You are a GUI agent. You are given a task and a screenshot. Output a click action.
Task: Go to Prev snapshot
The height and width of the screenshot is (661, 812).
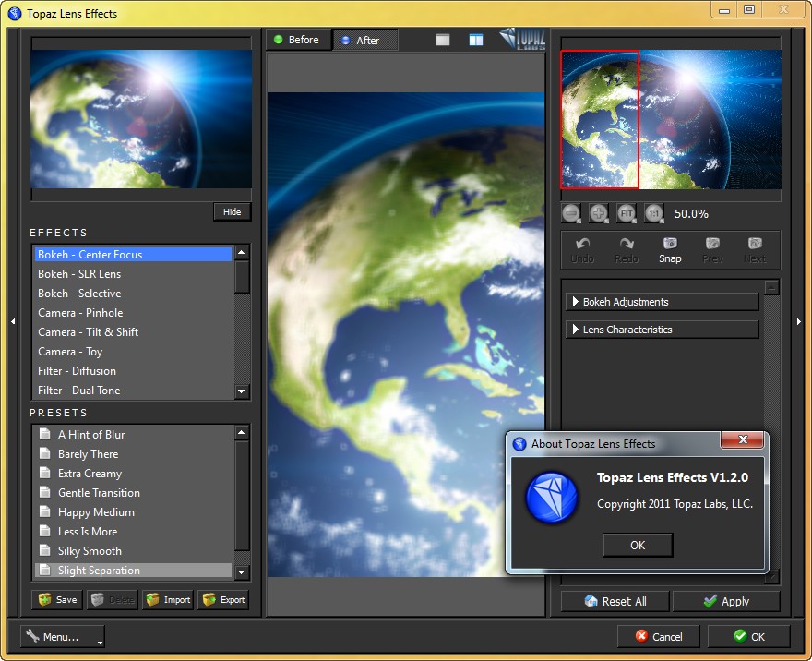click(712, 250)
